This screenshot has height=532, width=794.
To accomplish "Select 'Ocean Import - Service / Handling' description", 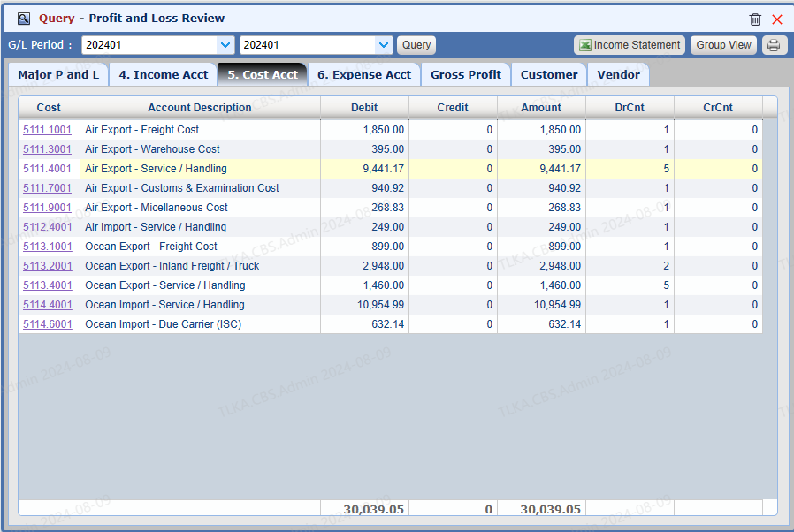I will coord(164,305).
